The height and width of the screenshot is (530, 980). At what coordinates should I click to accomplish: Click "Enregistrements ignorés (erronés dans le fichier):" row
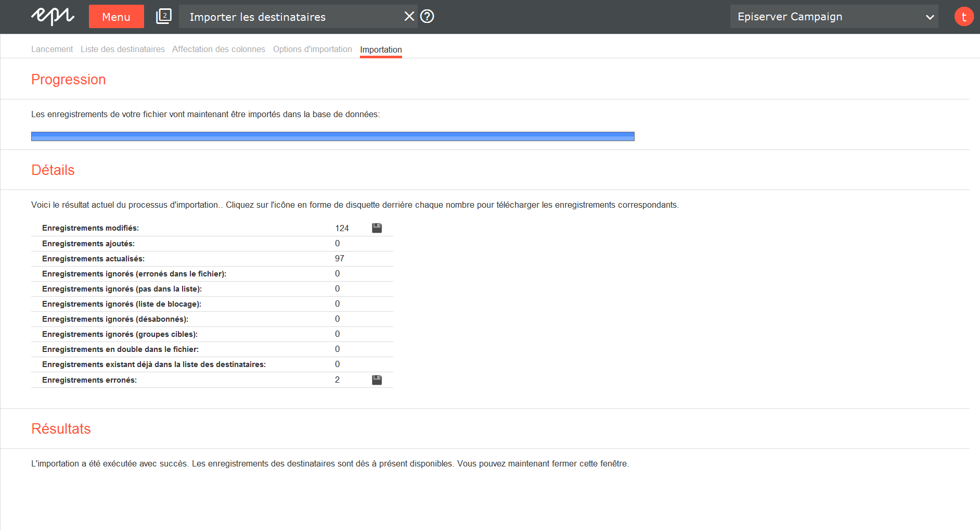pos(212,274)
